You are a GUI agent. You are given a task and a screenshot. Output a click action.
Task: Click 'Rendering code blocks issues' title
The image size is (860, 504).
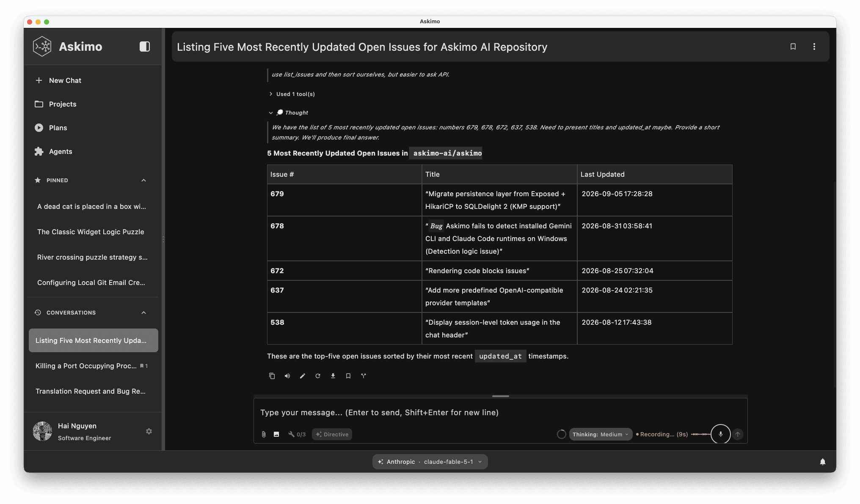[x=477, y=271]
